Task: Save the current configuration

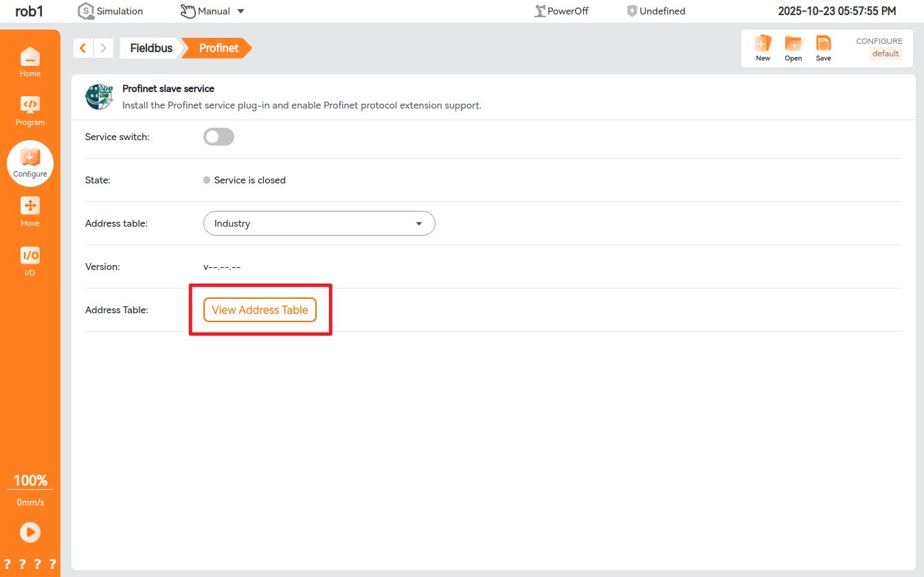Action: [x=823, y=48]
